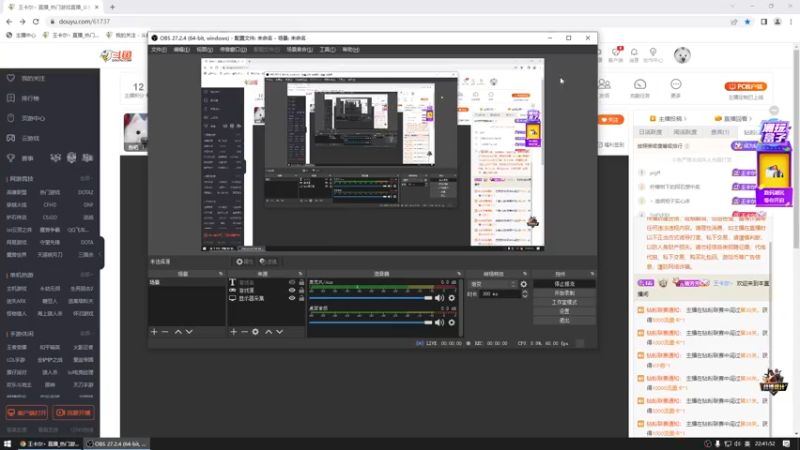Image resolution: width=800 pixels, height=450 pixels.
Task: Mute the microphone channel in mixer
Action: click(x=439, y=298)
